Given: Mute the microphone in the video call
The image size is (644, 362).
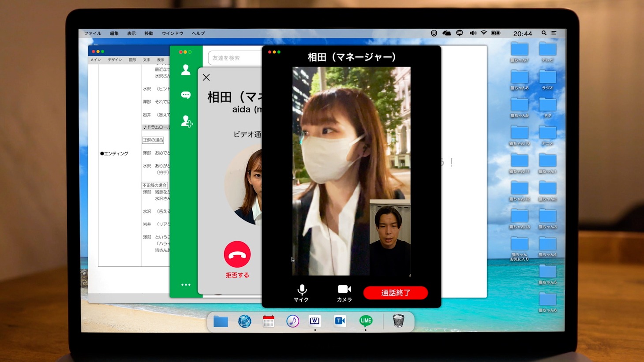Looking at the screenshot, I should click(301, 292).
